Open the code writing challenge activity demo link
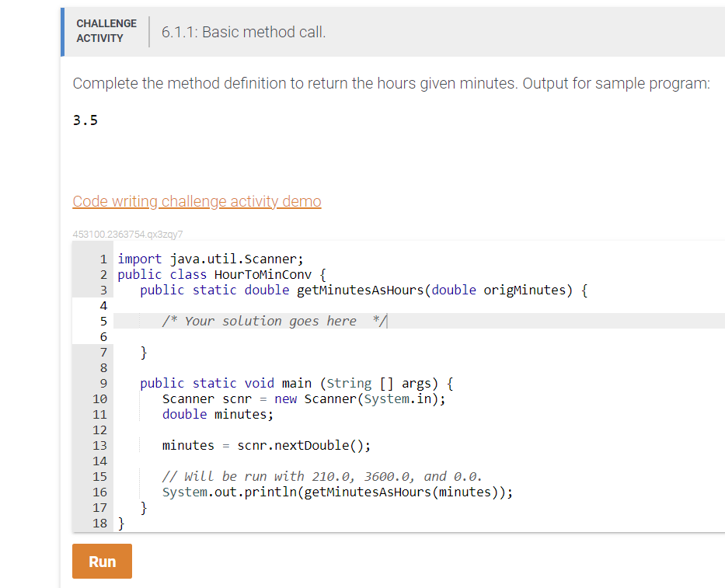Screen dimensions: 725x588 coord(196,201)
